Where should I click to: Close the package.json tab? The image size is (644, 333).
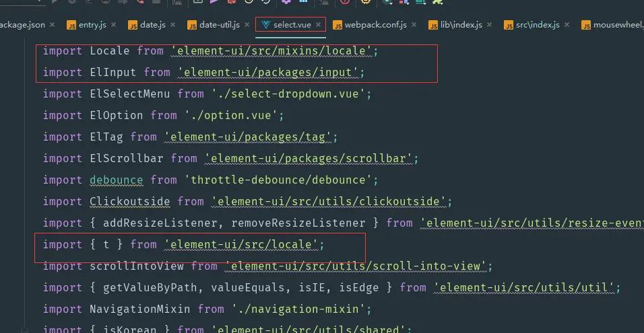coord(52,25)
